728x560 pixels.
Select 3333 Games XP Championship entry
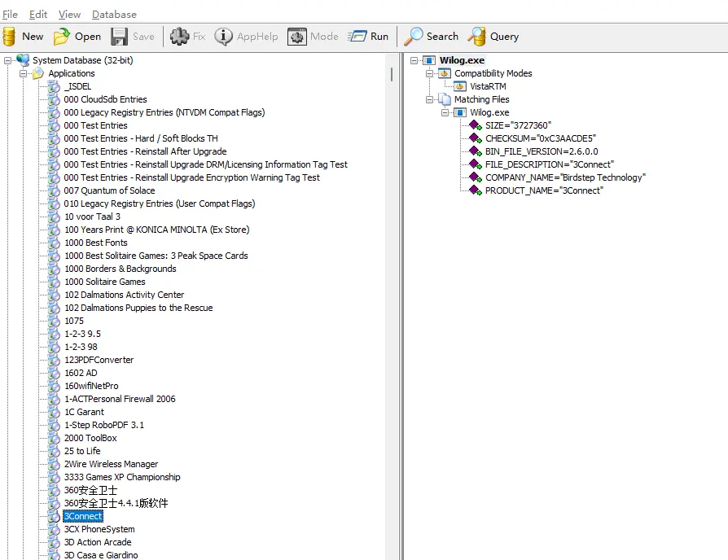tap(122, 477)
